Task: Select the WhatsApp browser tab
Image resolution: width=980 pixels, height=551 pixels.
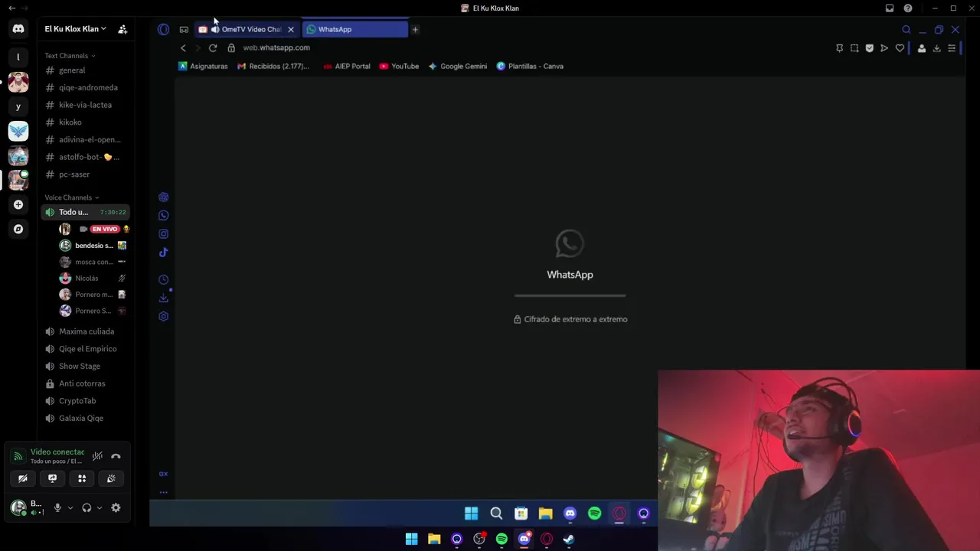Action: pyautogui.click(x=355, y=29)
